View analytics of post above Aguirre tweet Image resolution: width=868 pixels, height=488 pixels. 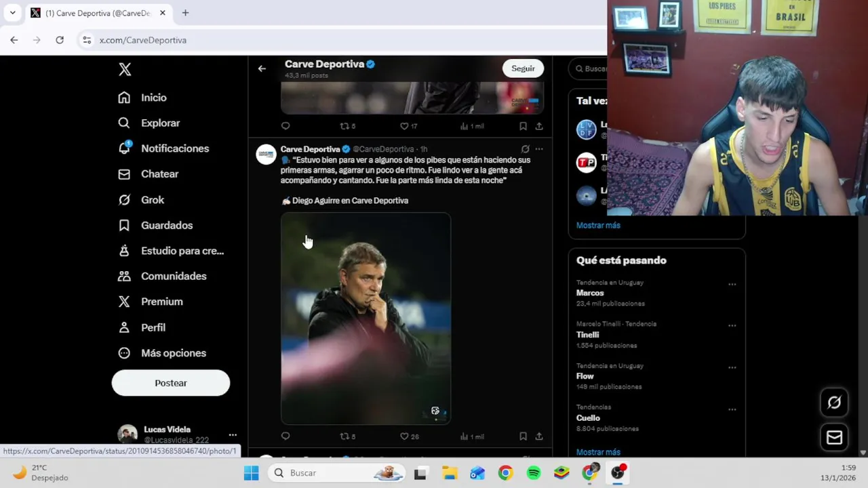tap(472, 126)
